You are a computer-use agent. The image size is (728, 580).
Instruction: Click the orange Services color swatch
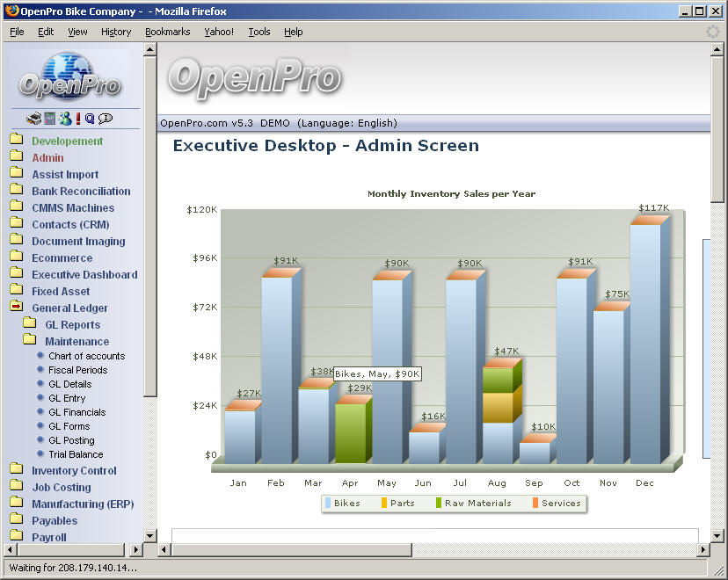536,503
